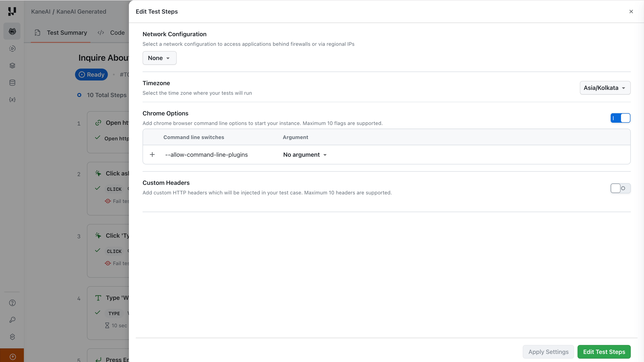Click the KaneAI Generated breadcrumb link

click(x=81, y=11)
